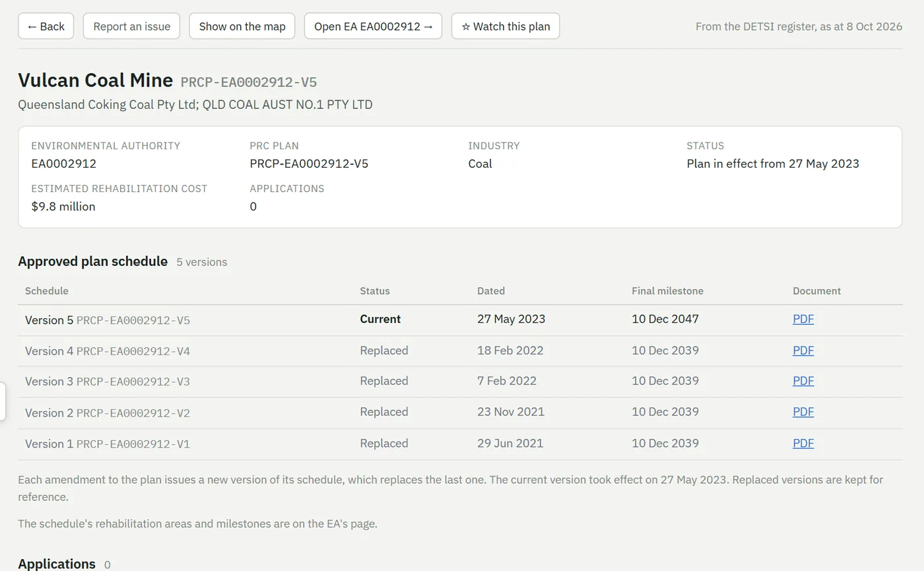The width and height of the screenshot is (924, 571).
Task: Click the DETSI register date note
Action: click(799, 27)
